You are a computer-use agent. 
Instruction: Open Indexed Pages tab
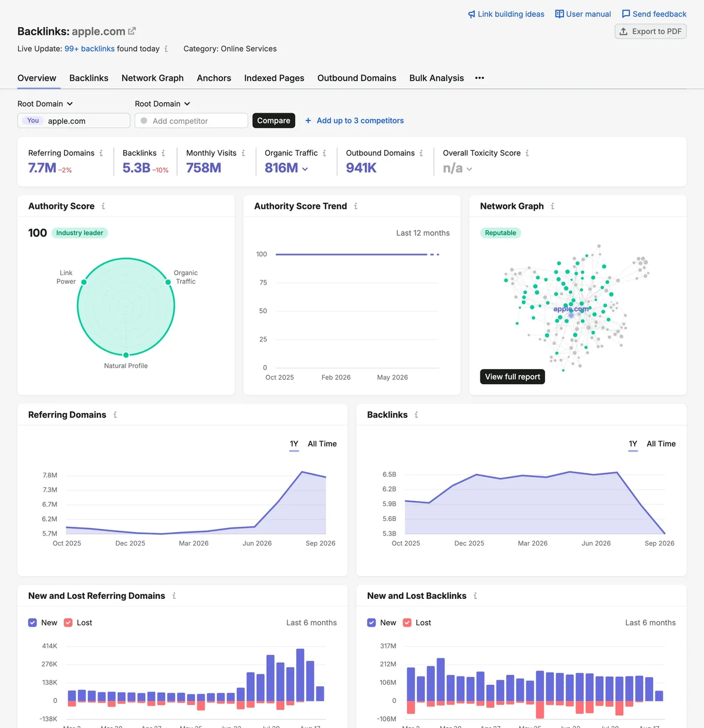pos(274,78)
